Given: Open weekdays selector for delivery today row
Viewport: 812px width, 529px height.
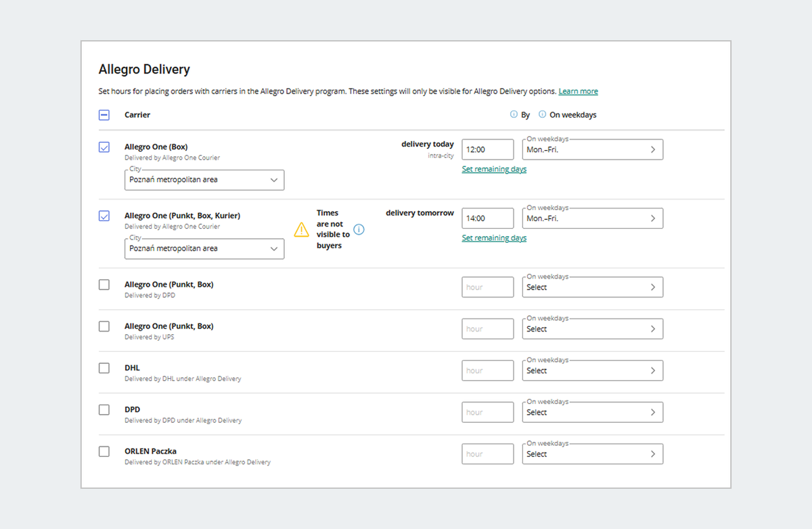Looking at the screenshot, I should (x=592, y=149).
